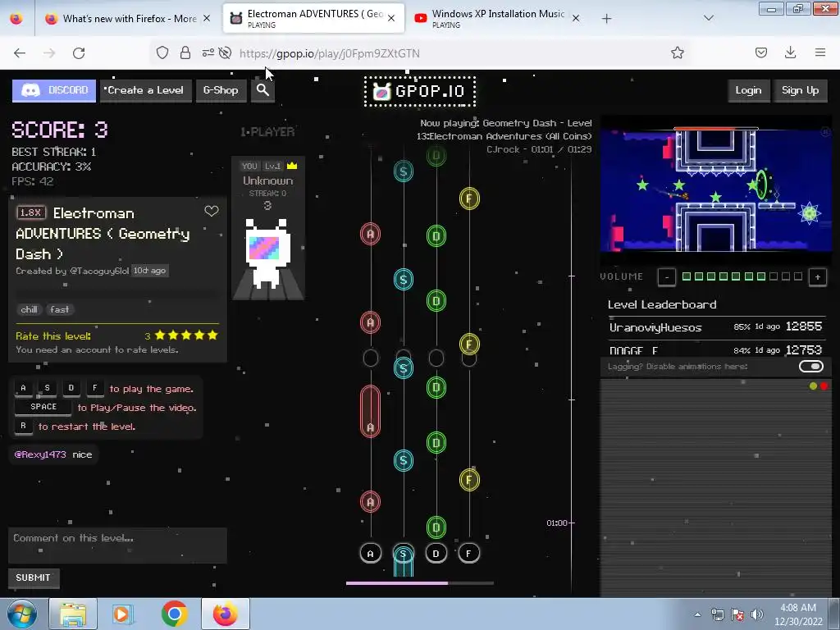This screenshot has height=630, width=840.
Task: Click the search magnifier icon
Action: pyautogui.click(x=262, y=90)
